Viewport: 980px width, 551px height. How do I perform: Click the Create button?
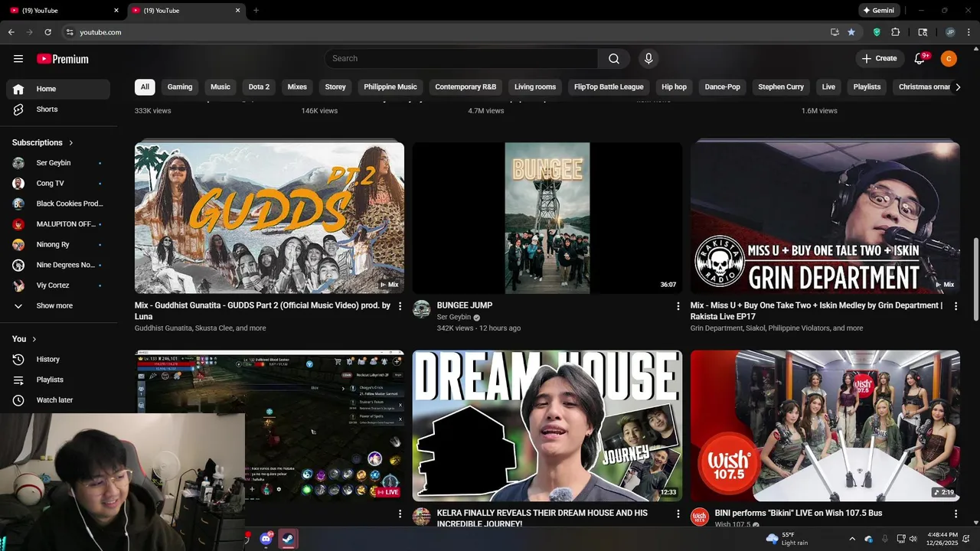coord(879,59)
